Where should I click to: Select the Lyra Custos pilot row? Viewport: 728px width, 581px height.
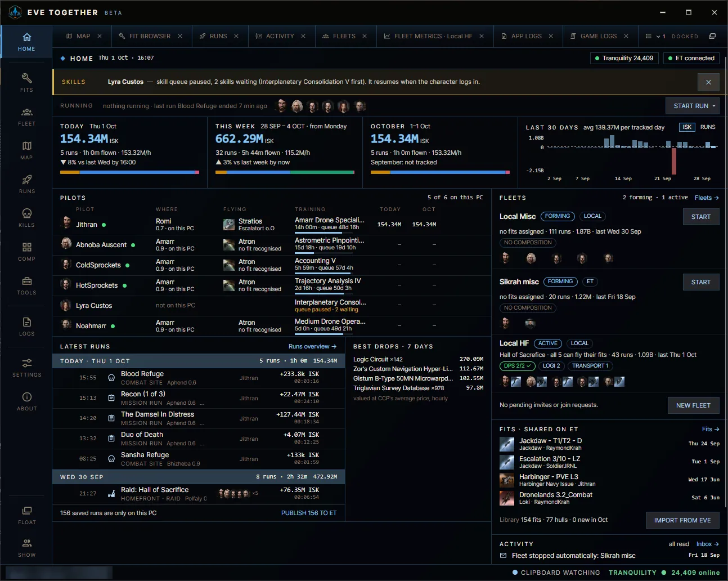[x=272, y=306]
